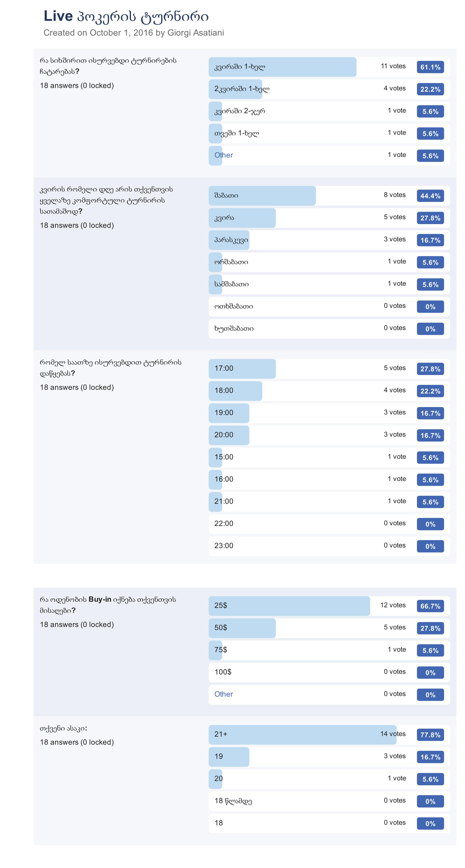Click the '11 votes' count label
Screen dimensions: 465x868
tap(393, 66)
